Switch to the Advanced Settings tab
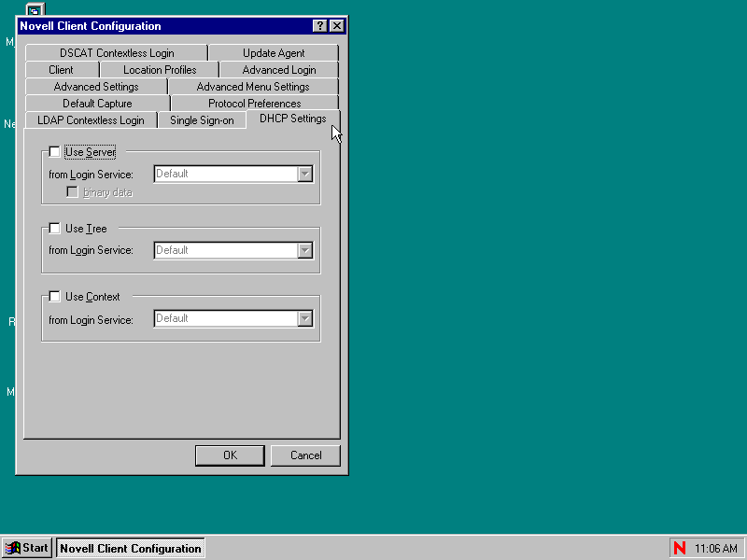747x560 pixels. coord(96,87)
